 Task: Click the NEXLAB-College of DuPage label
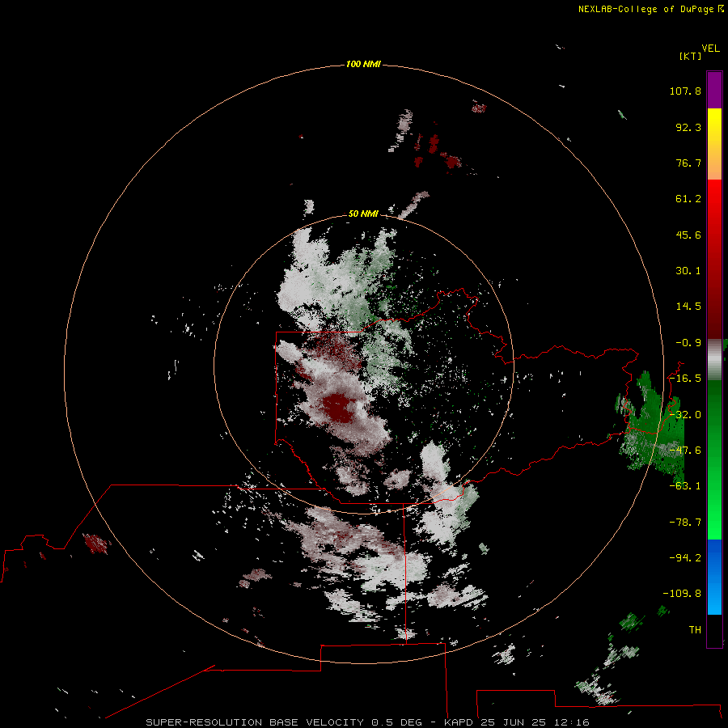pos(645,9)
